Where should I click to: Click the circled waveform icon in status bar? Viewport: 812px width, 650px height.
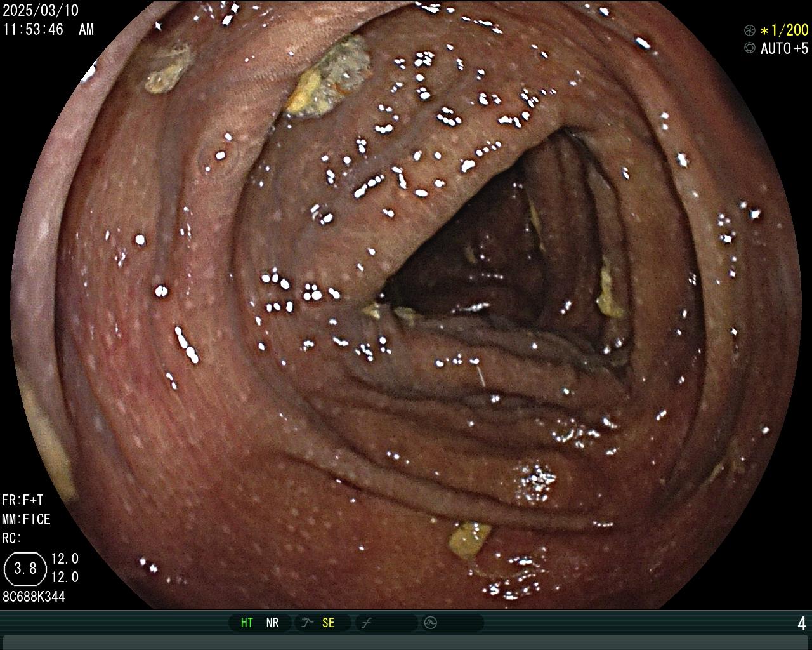pos(431,623)
